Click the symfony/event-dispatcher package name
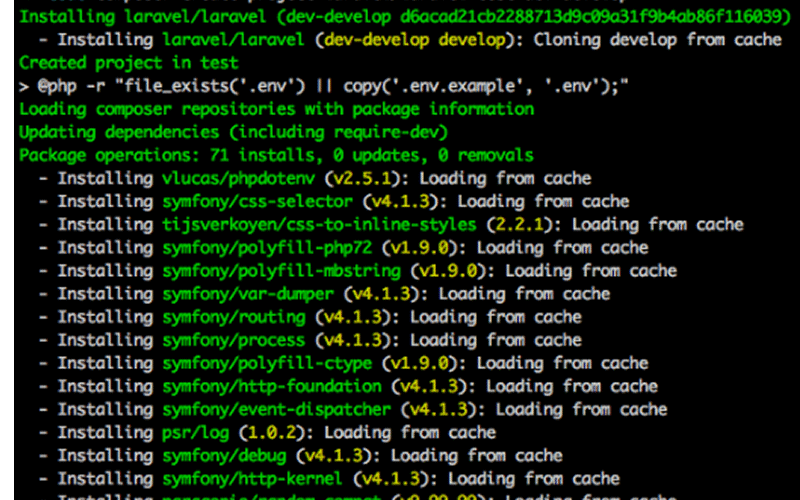Screen dimensions: 800x500 (x=276, y=409)
